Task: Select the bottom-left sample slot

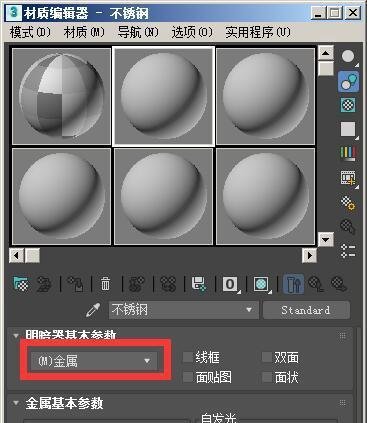Action: tap(61, 196)
